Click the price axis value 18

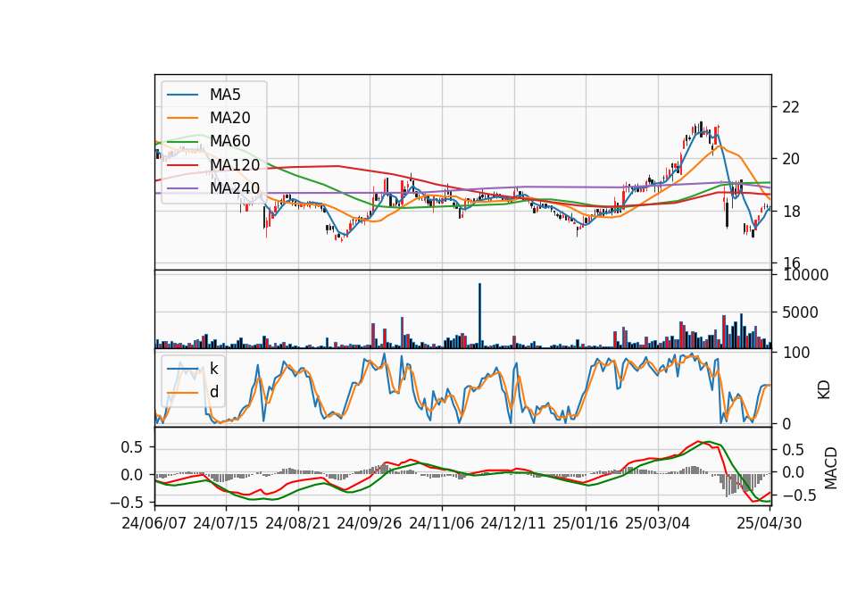[791, 211]
